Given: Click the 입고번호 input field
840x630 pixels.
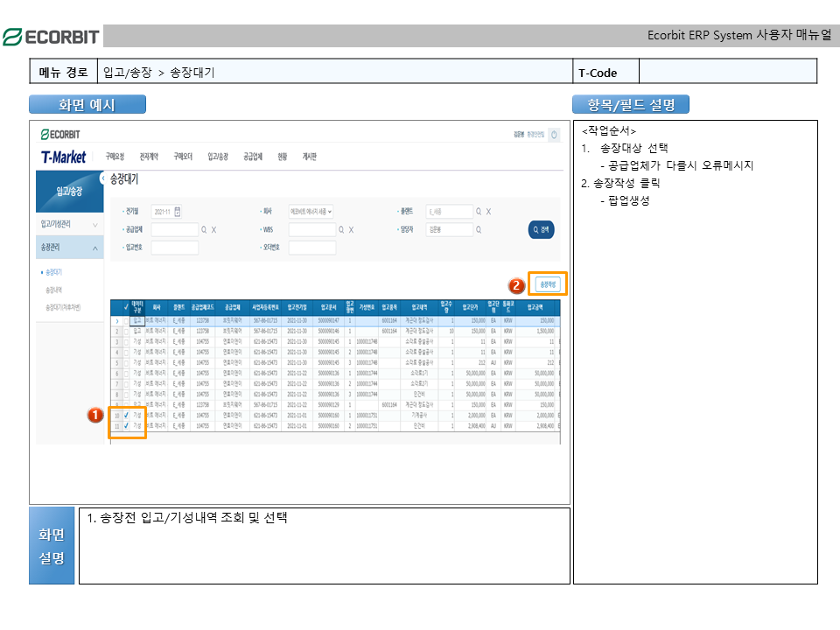Looking at the screenshot, I should [x=175, y=248].
